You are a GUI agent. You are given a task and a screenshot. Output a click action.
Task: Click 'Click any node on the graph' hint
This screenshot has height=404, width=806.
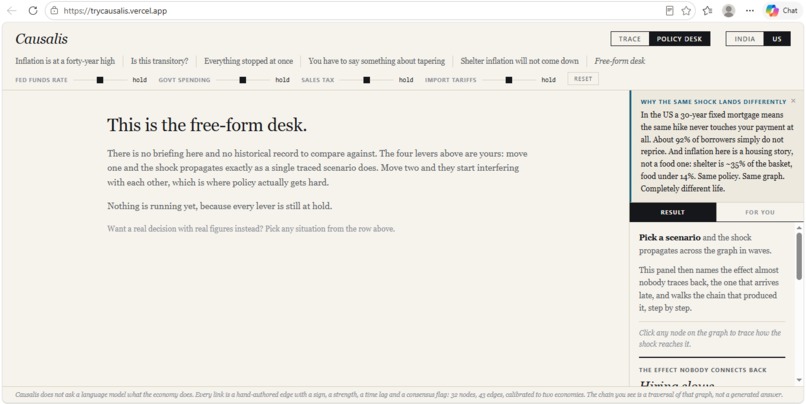710,338
